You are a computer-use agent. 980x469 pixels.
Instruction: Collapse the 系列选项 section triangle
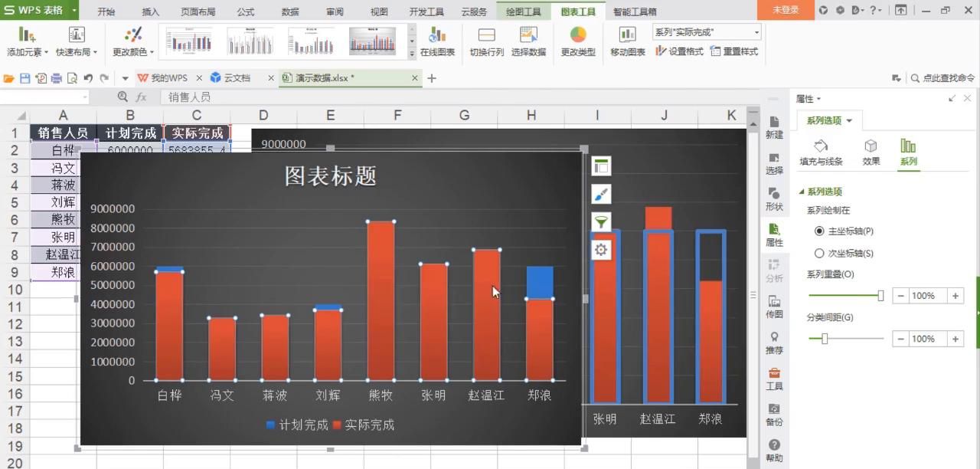click(802, 192)
